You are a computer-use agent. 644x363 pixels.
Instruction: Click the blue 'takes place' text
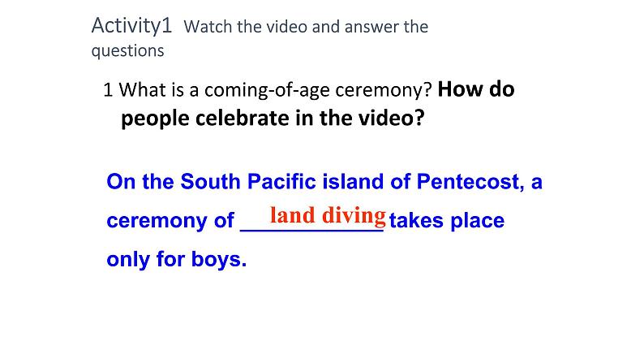click(447, 221)
